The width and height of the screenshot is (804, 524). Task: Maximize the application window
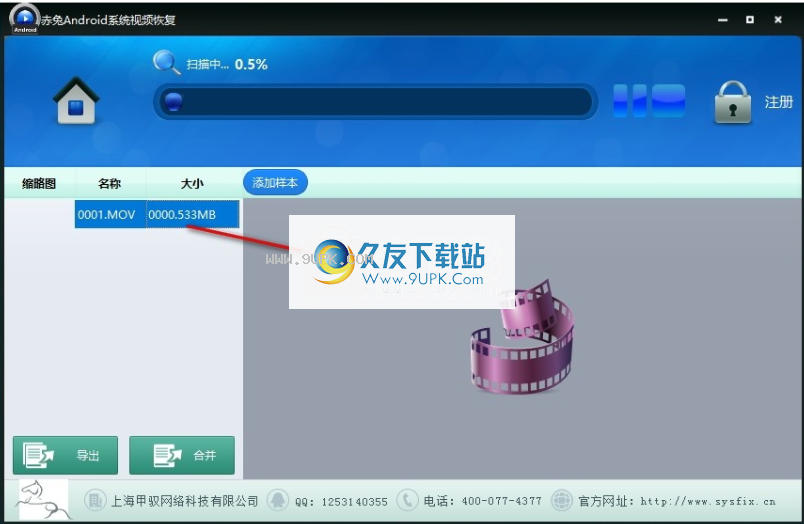[750, 19]
